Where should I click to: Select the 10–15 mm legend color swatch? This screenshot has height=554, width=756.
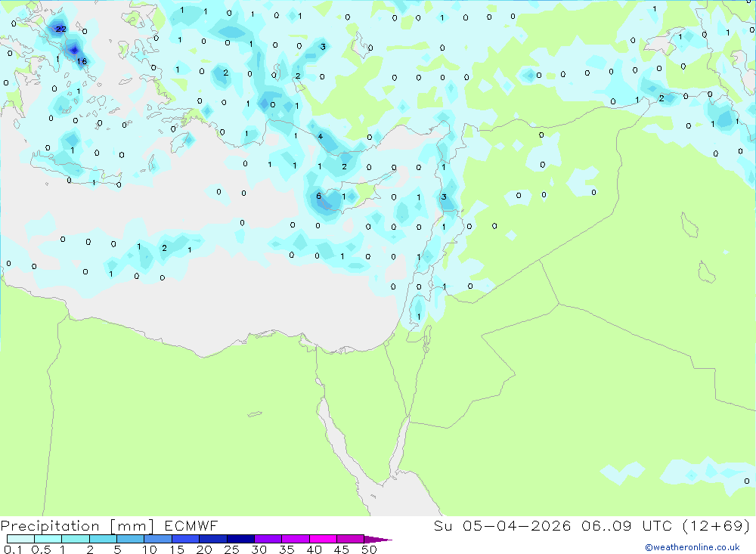tap(158, 539)
